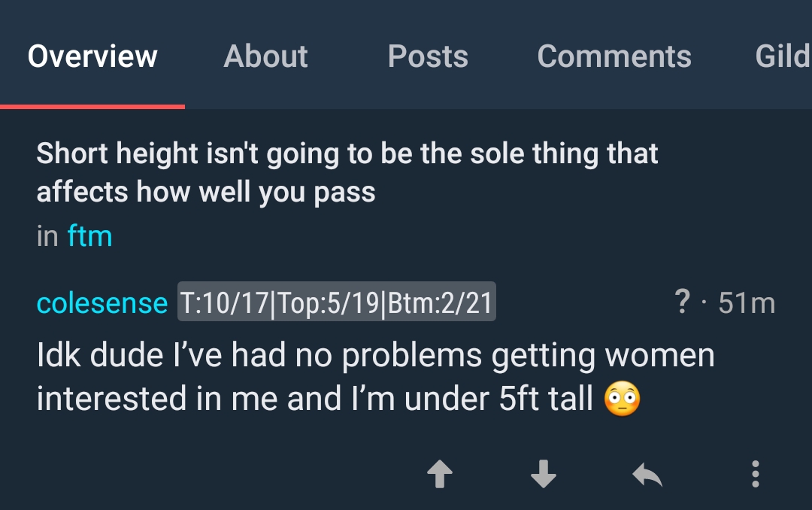The height and width of the screenshot is (510, 812).
Task: Click the flushed face emoji
Action: click(x=623, y=399)
